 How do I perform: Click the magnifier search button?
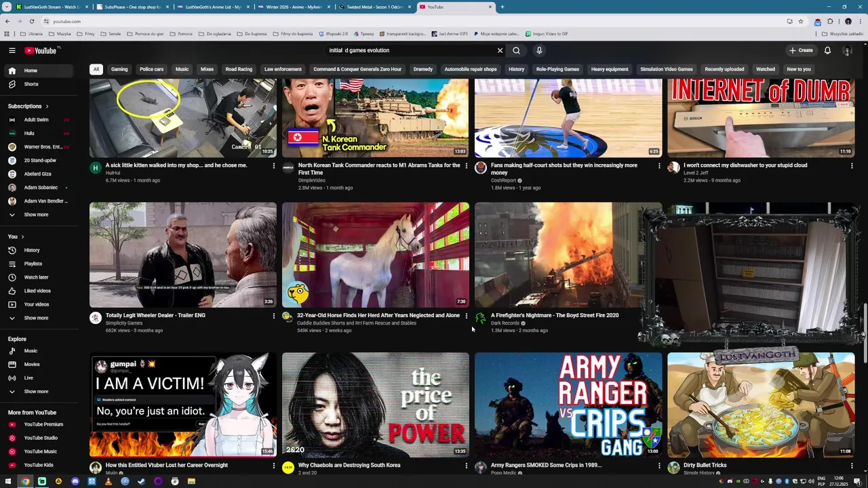coord(516,50)
